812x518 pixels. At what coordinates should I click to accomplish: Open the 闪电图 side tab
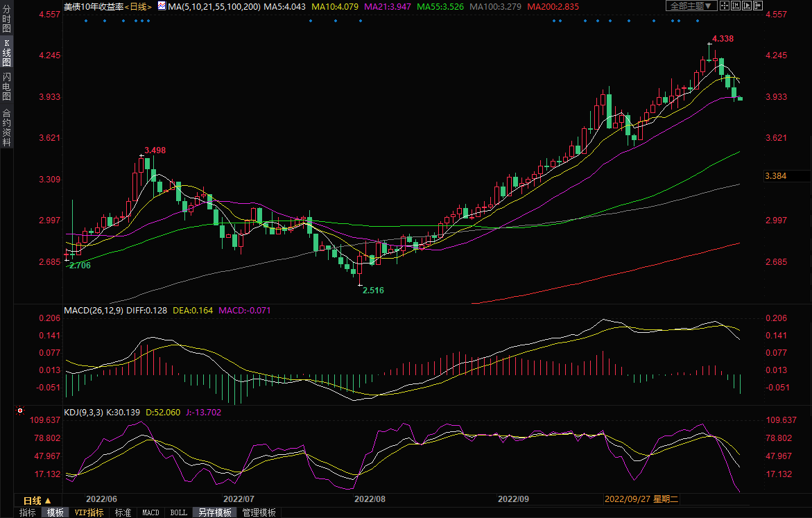pos(6,86)
